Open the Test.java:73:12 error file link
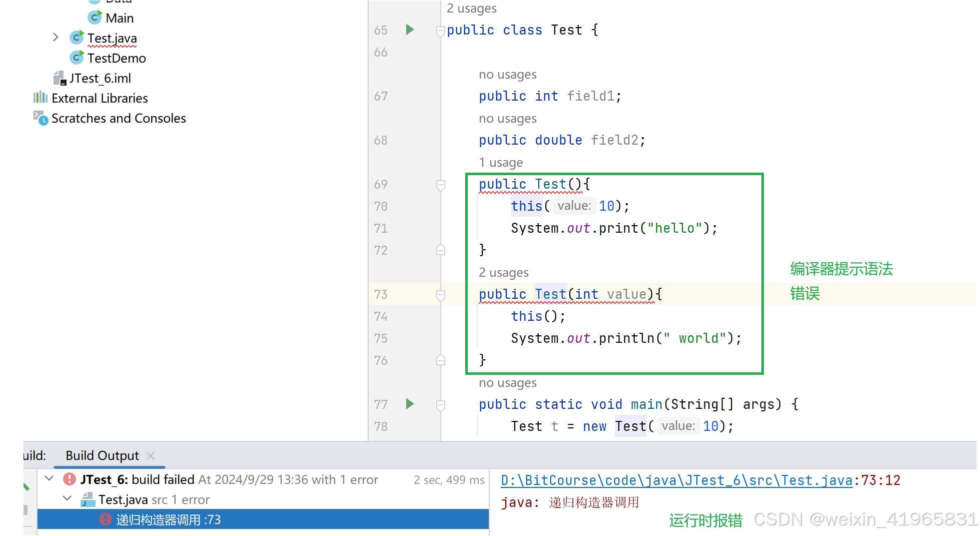 point(676,480)
